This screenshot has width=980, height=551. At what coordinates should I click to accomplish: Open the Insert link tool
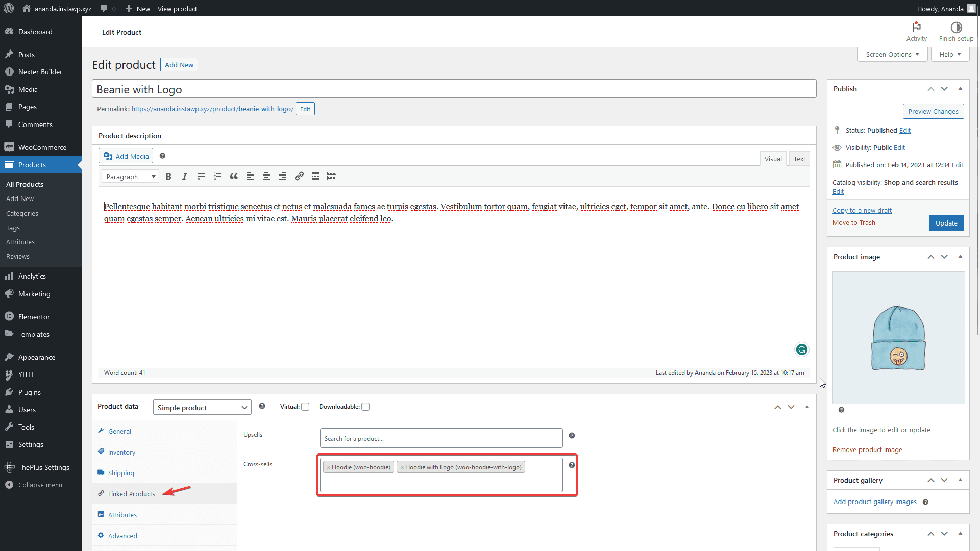(299, 176)
